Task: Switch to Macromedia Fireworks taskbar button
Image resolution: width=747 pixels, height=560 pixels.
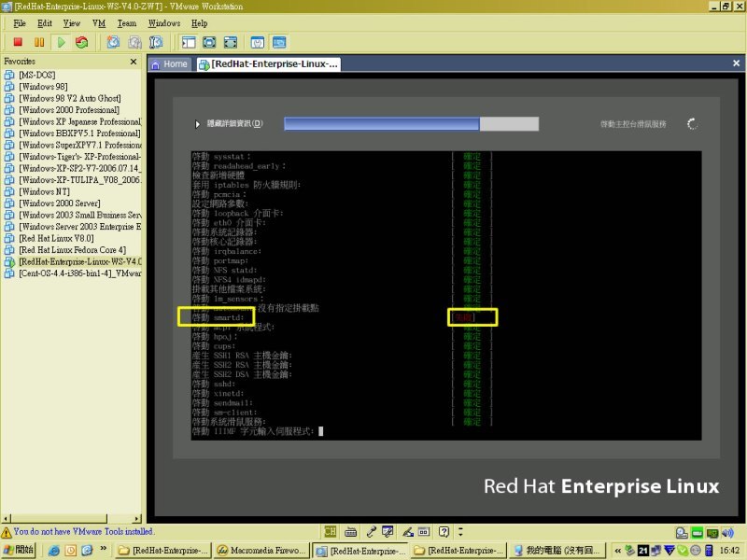Action: click(261, 551)
